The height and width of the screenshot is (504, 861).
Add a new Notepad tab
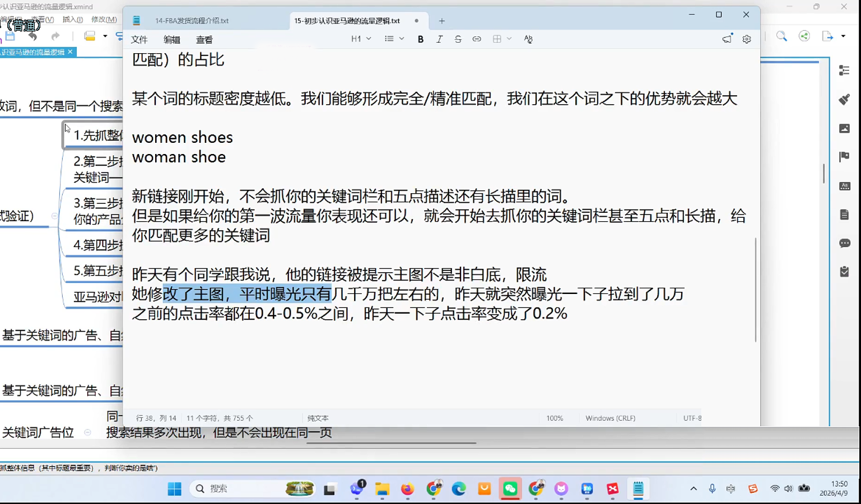[441, 21]
